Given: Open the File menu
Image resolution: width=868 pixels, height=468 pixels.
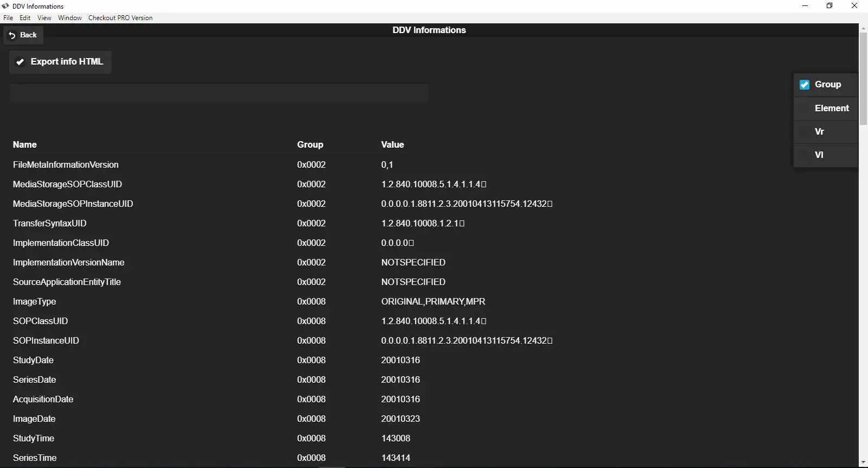Looking at the screenshot, I should pos(8,18).
